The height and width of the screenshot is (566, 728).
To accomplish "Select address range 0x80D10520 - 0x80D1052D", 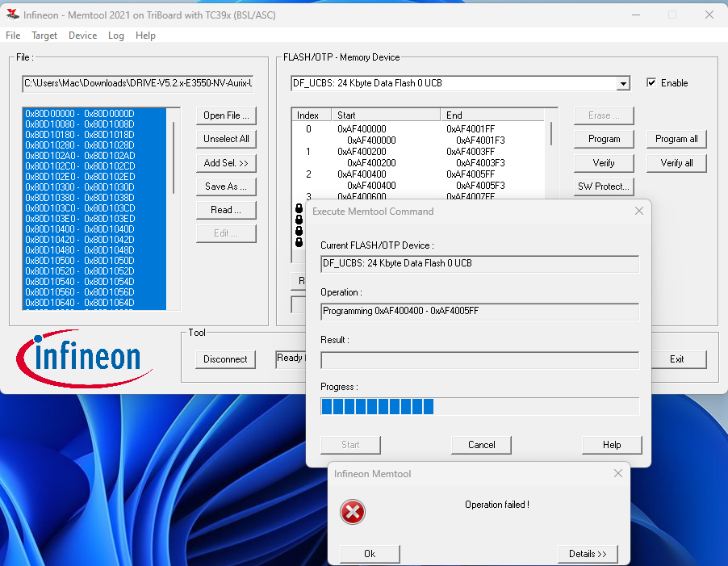I will (x=94, y=270).
